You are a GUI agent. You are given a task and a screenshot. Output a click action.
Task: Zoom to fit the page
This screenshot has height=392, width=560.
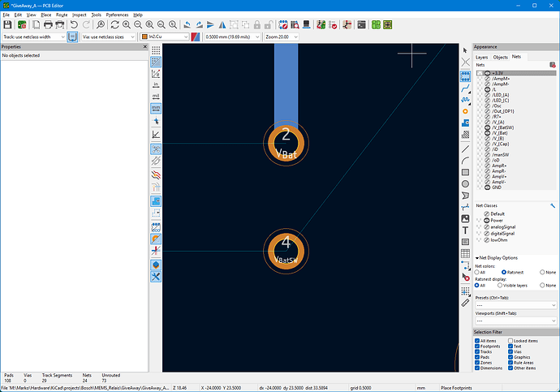pos(149,24)
